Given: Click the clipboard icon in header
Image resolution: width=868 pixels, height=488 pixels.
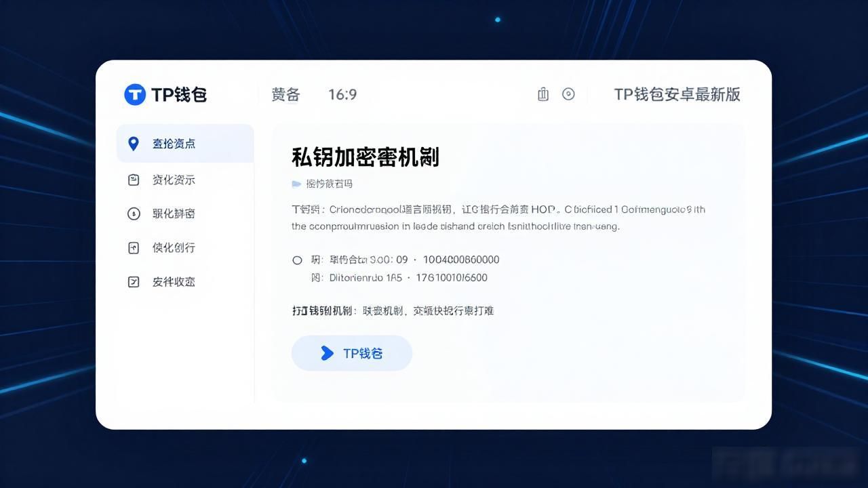Looking at the screenshot, I should coord(542,94).
